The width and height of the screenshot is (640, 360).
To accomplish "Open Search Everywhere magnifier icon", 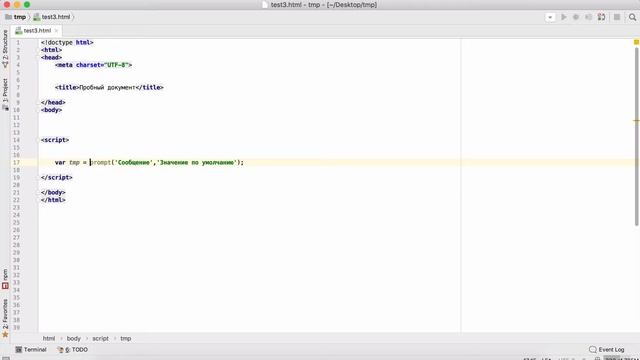I will click(x=632, y=17).
